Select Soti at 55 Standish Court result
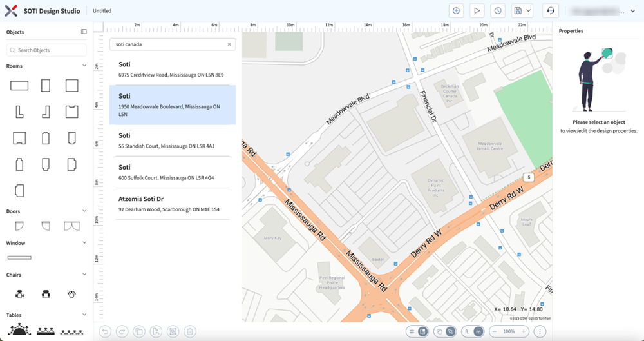644x341 pixels. tap(173, 141)
